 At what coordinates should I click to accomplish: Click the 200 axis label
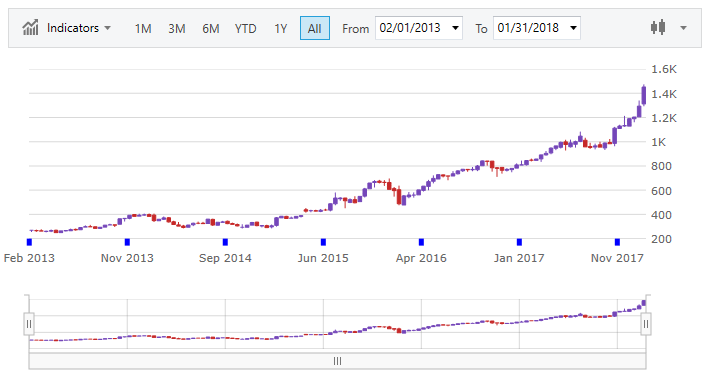pyautogui.click(x=661, y=239)
